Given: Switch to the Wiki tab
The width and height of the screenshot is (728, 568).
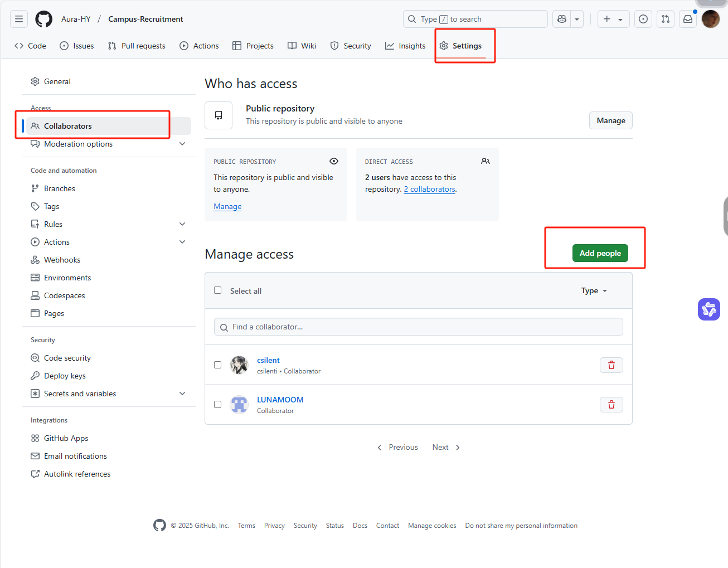Looking at the screenshot, I should [302, 46].
